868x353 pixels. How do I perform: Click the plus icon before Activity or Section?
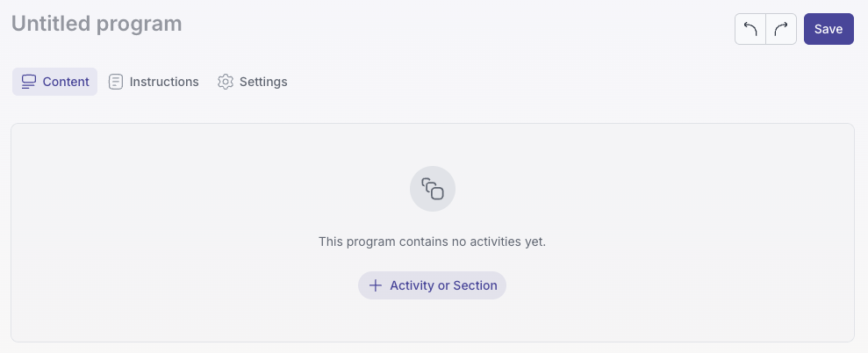click(376, 285)
